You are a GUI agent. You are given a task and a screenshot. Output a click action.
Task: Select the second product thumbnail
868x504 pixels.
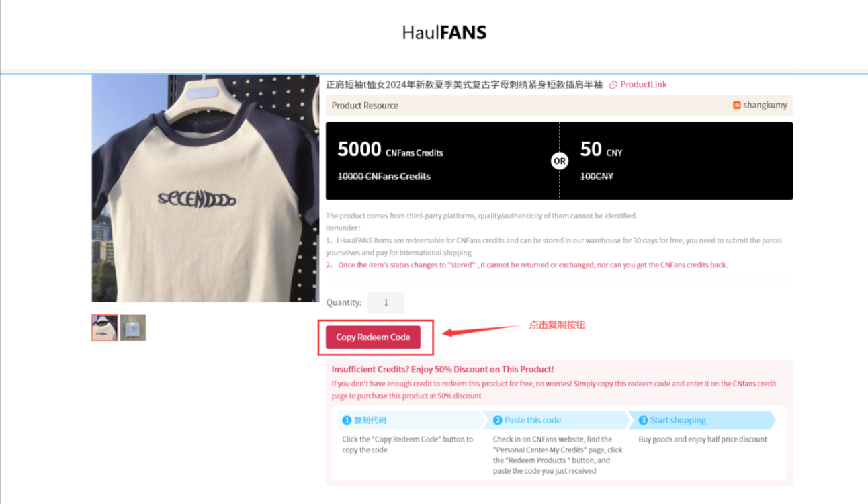pyautogui.click(x=133, y=328)
